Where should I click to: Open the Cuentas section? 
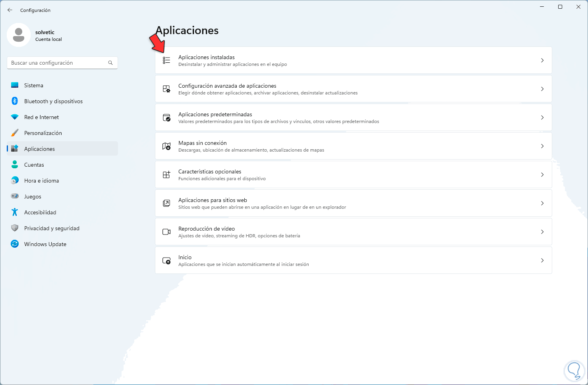[x=62, y=165]
